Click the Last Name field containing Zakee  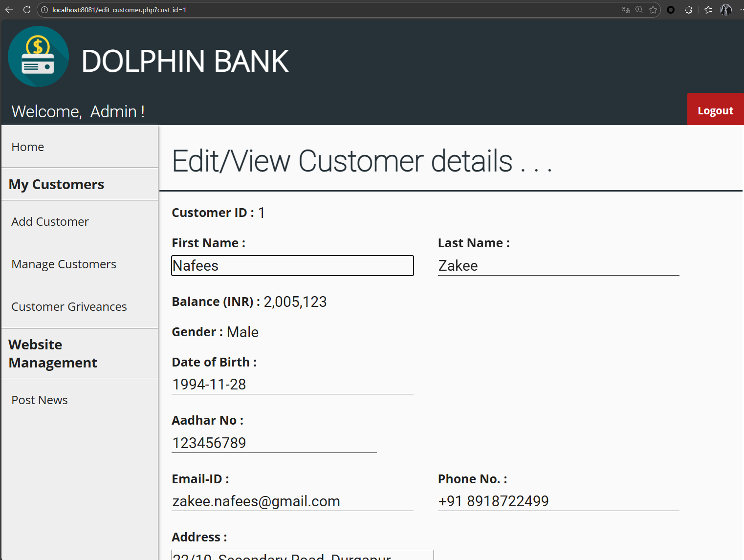[x=558, y=266]
